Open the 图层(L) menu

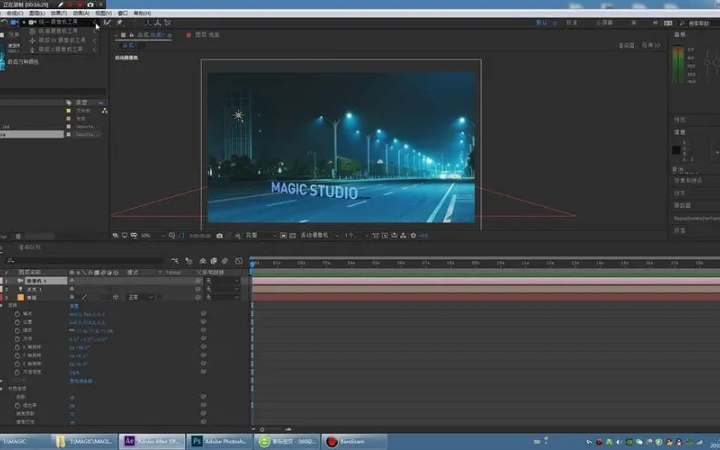pos(37,13)
